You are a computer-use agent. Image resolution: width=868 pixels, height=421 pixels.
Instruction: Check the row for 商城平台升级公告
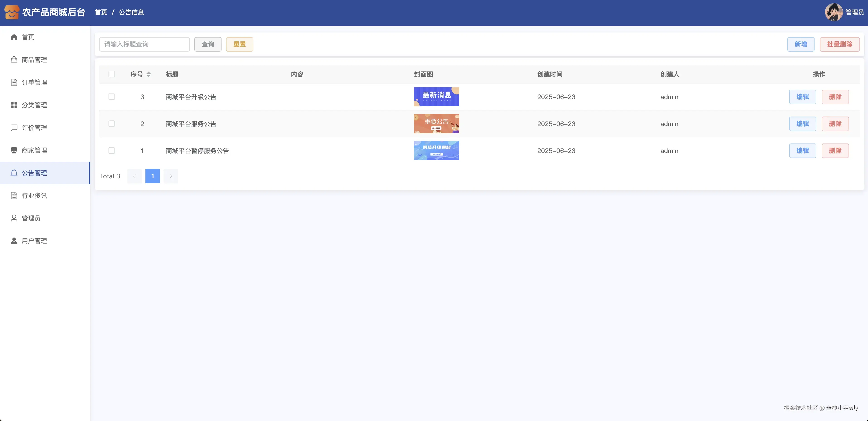point(111,97)
